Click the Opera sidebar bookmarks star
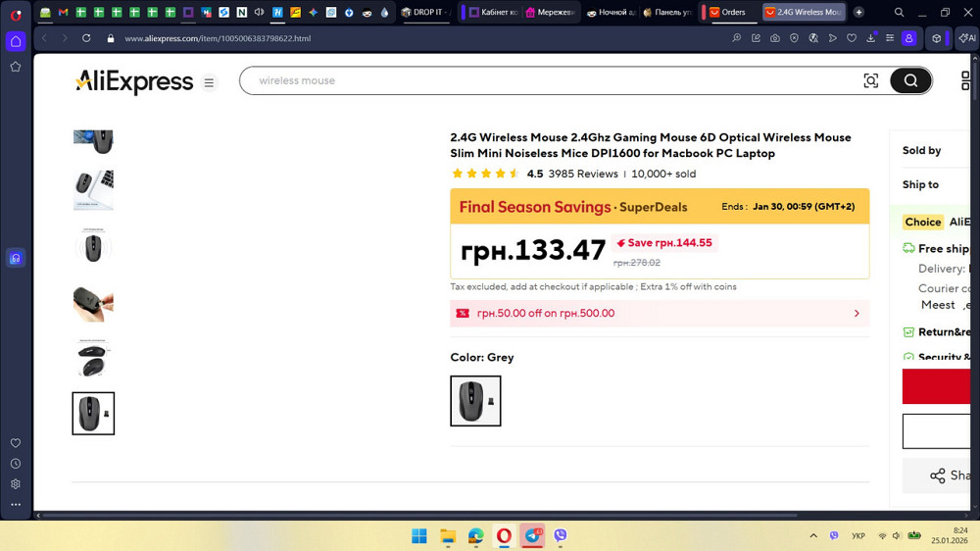 coord(16,67)
